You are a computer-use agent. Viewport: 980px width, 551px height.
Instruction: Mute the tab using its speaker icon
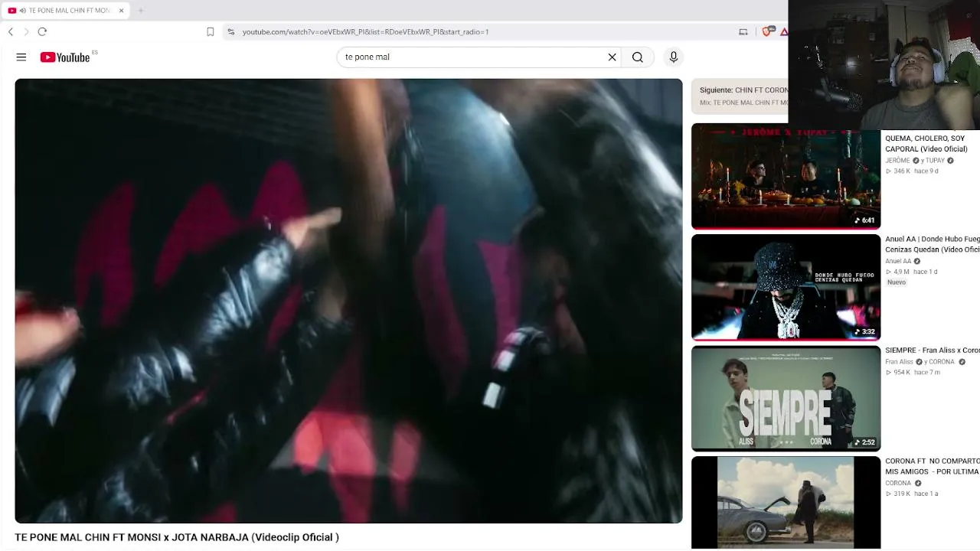coord(23,11)
